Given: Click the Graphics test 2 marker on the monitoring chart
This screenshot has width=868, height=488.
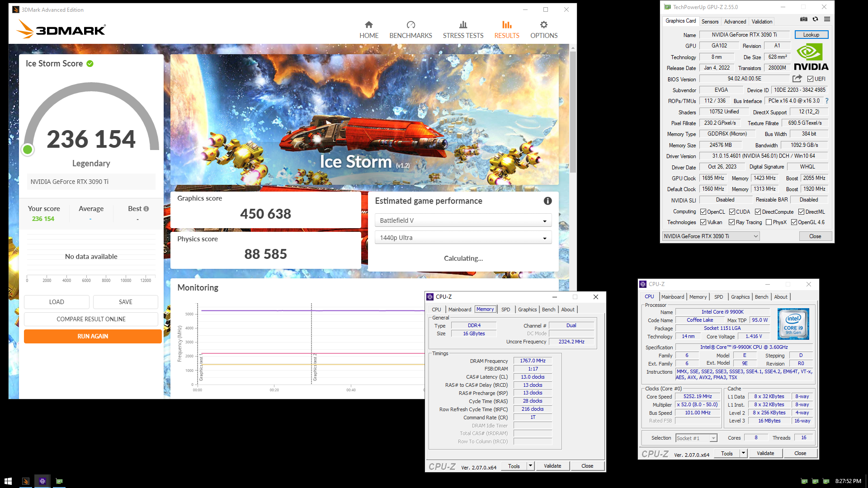Looking at the screenshot, I should pyautogui.click(x=315, y=367).
